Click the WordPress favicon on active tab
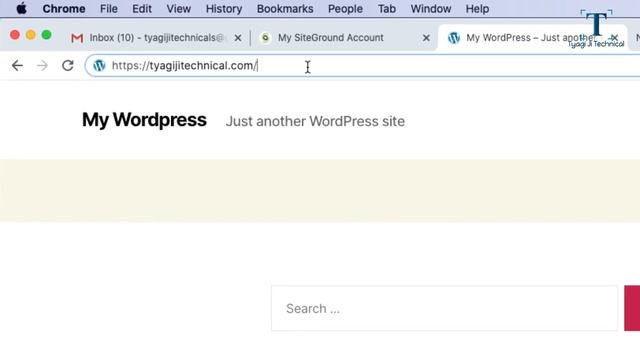The width and height of the screenshot is (640, 360). tap(454, 38)
